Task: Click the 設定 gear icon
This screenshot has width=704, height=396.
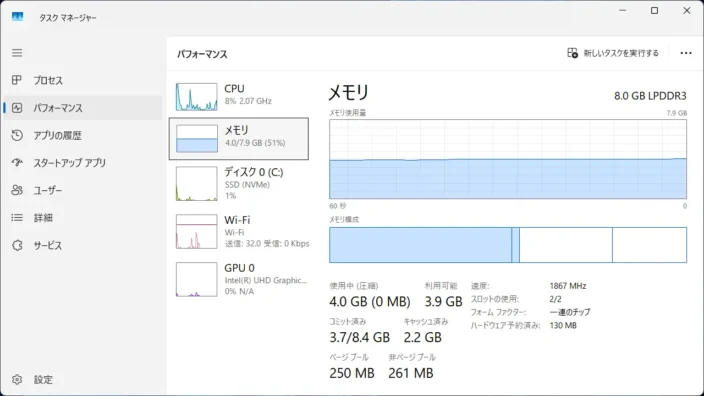Action: click(x=17, y=379)
